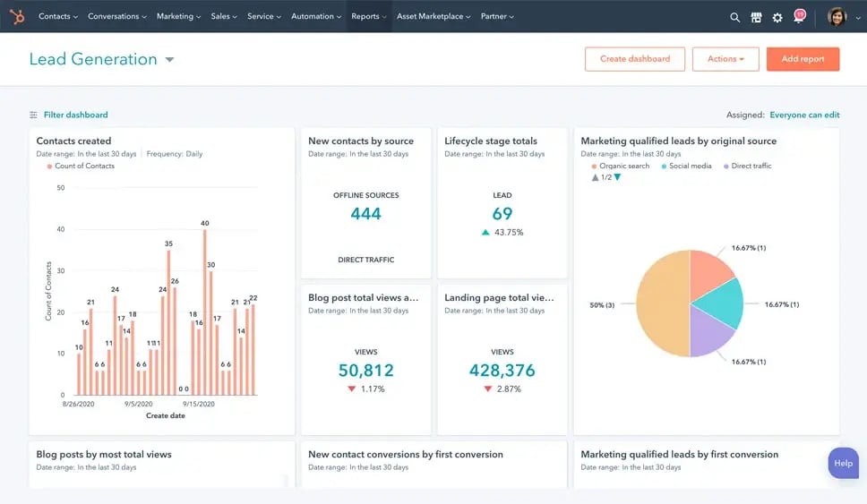
Task: Click the Lead value 69
Action: point(502,214)
